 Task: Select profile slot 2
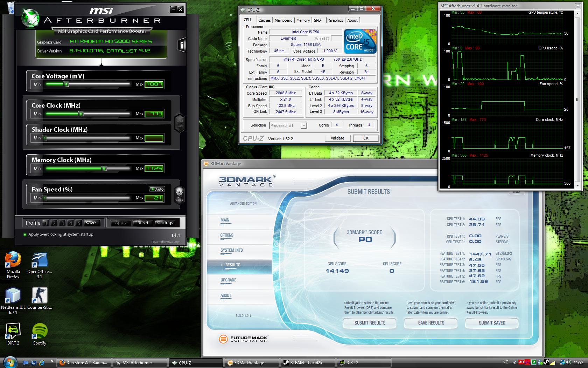tap(54, 223)
